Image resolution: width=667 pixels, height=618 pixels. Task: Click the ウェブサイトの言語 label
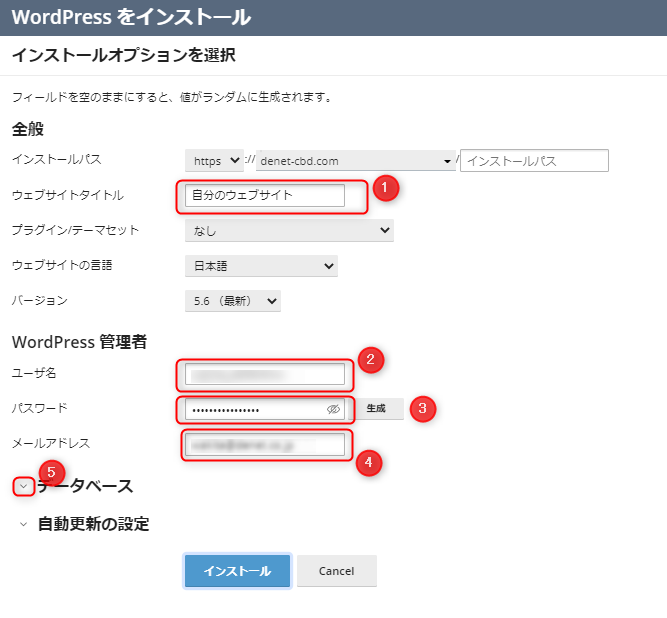pos(62,265)
